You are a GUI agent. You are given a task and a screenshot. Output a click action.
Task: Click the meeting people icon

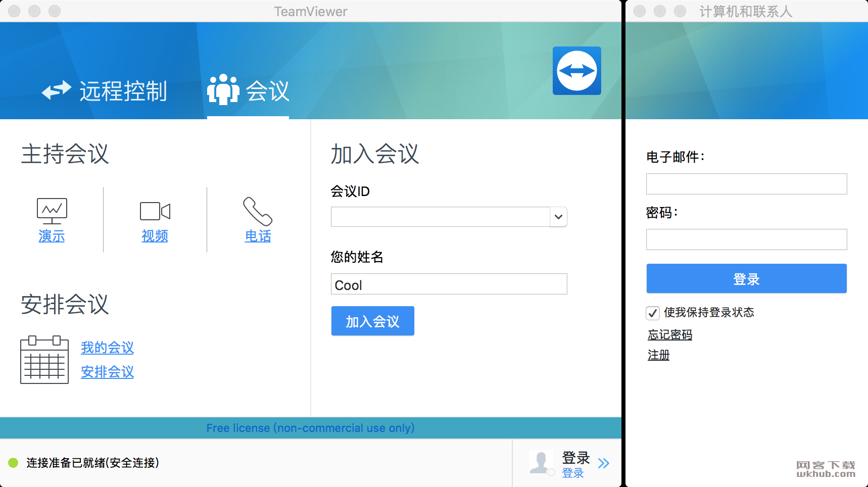(223, 89)
